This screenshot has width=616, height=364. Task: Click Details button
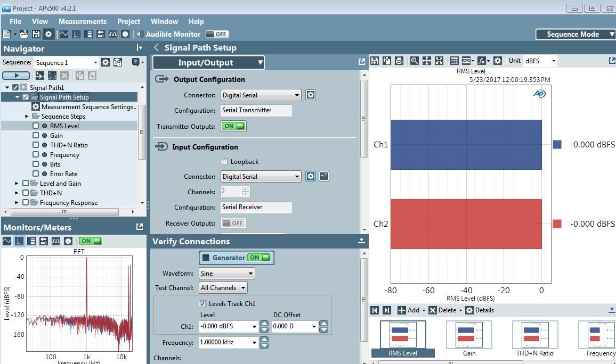click(480, 310)
